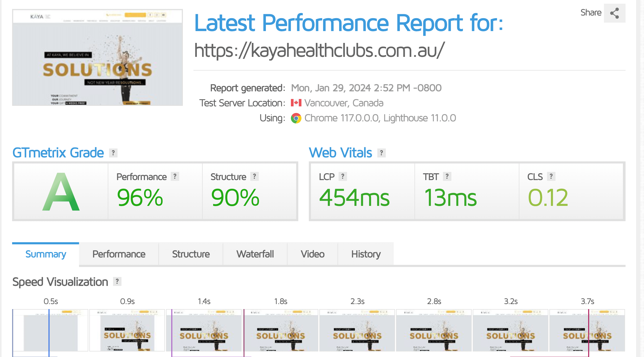Open the Structure analysis tab
The width and height of the screenshot is (644, 357).
[190, 254]
